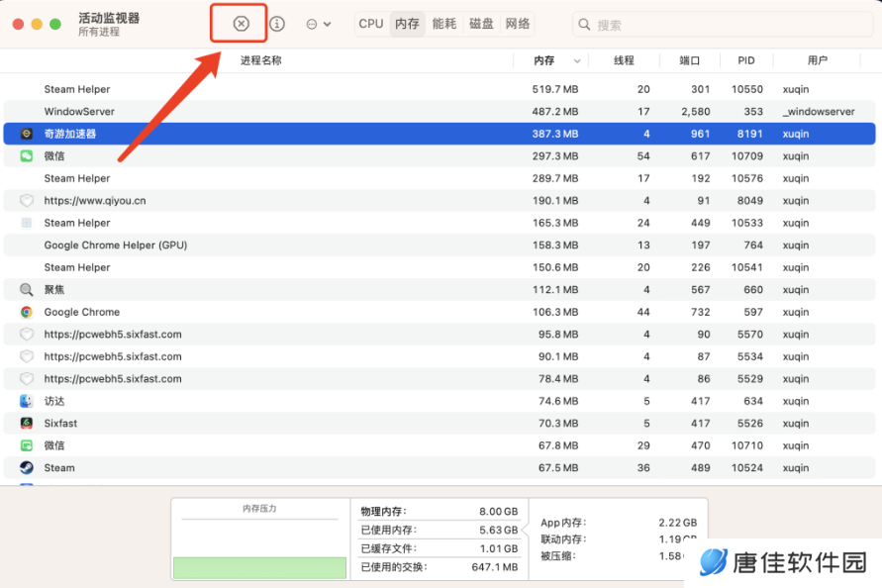The image size is (882, 588).
Task: Select the Steam process name with PID 10524
Action: pyautogui.click(x=59, y=467)
